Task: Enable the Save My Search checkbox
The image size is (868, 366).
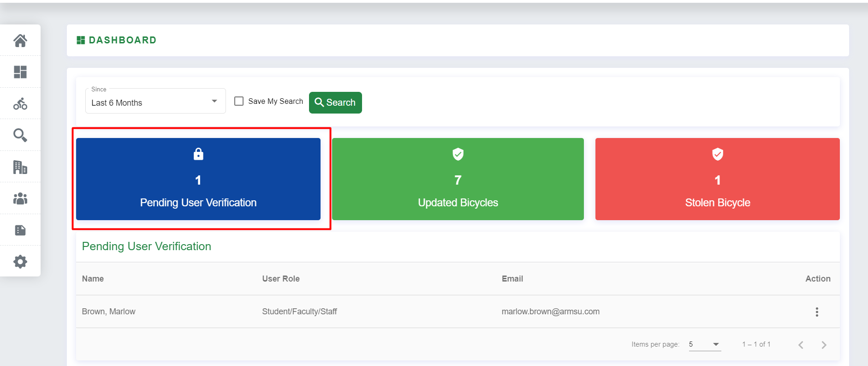Action: (x=239, y=101)
